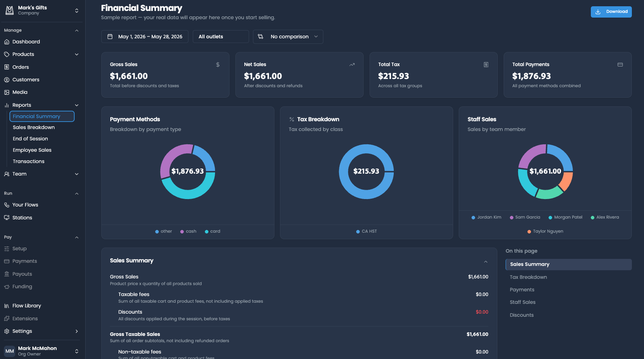Open Employee Sales report
The width and height of the screenshot is (644, 359).
point(32,150)
